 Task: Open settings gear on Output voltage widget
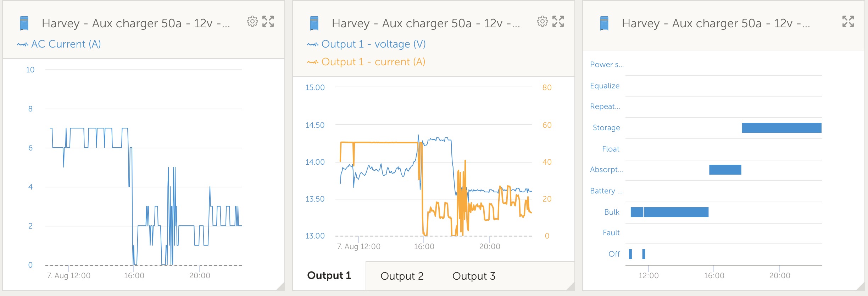click(x=542, y=22)
